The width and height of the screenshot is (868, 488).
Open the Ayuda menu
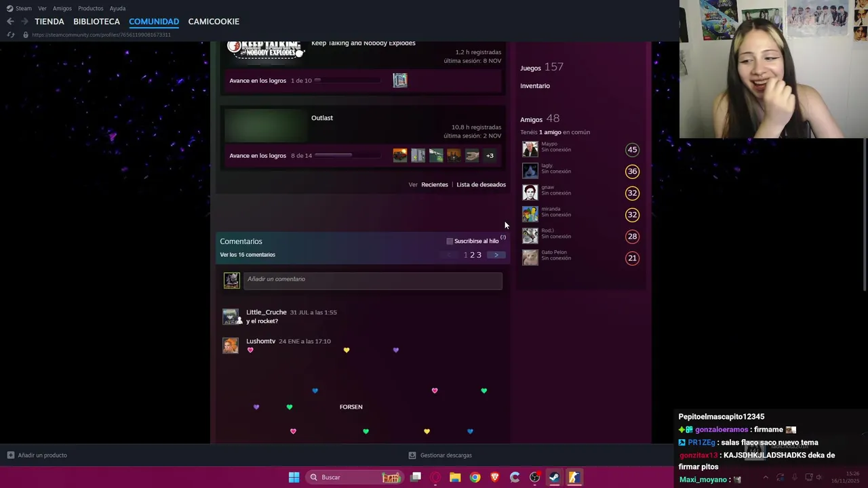pos(117,8)
